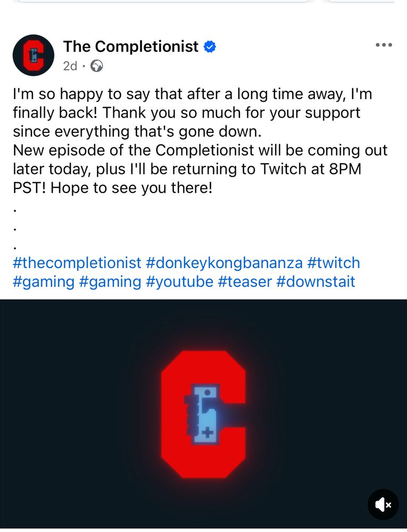Unmute the video with speaker icon
This screenshot has height=532, width=407.
coord(383,504)
